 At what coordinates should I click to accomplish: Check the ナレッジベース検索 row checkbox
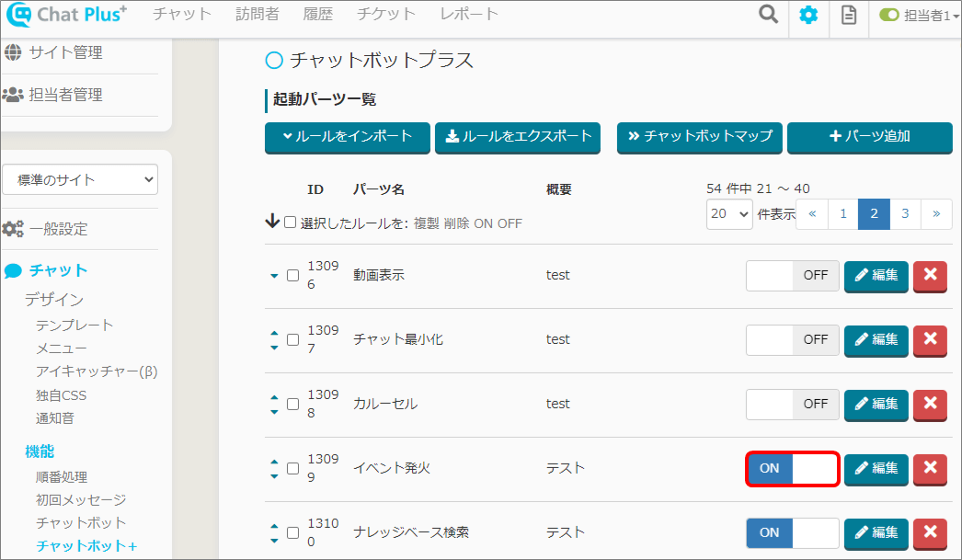(293, 533)
